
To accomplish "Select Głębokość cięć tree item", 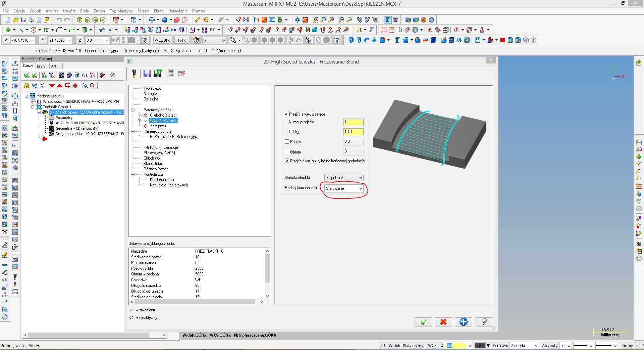I will pos(163,115).
